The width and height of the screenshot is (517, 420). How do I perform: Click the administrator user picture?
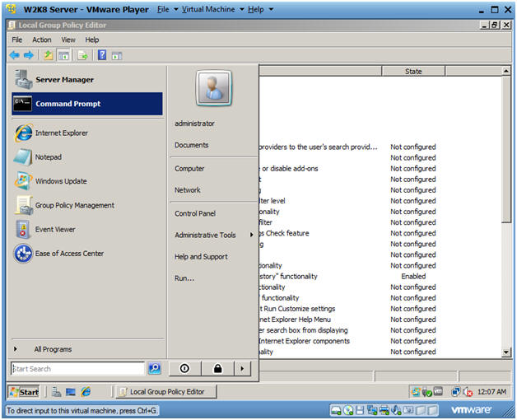(x=214, y=88)
